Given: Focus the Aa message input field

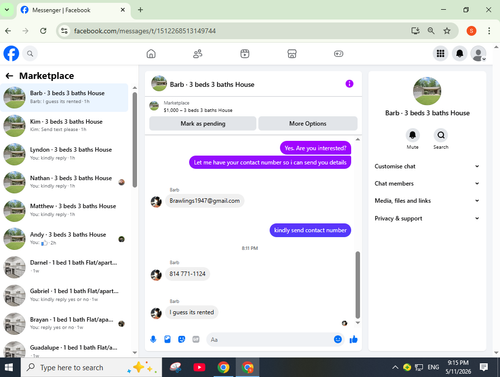Looking at the screenshot, I should [270, 339].
